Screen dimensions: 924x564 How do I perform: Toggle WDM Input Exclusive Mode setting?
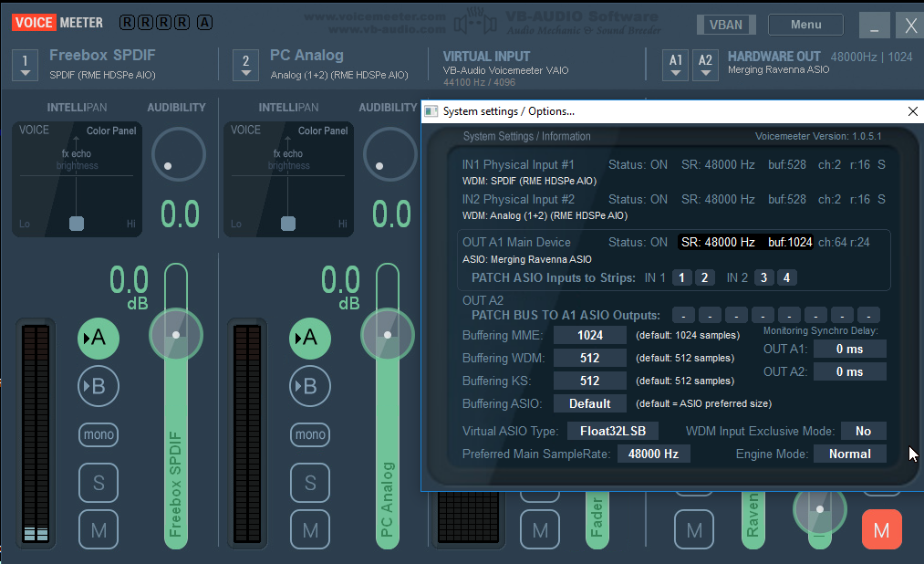863,431
